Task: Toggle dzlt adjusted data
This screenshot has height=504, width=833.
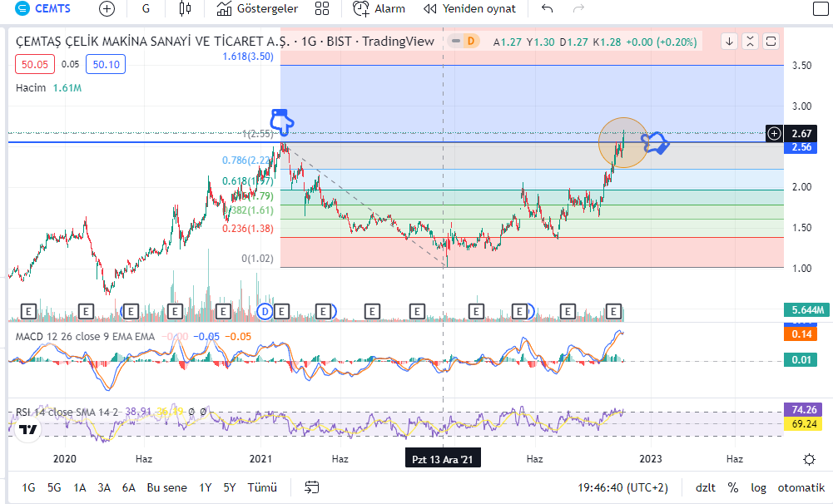Action: click(x=706, y=487)
